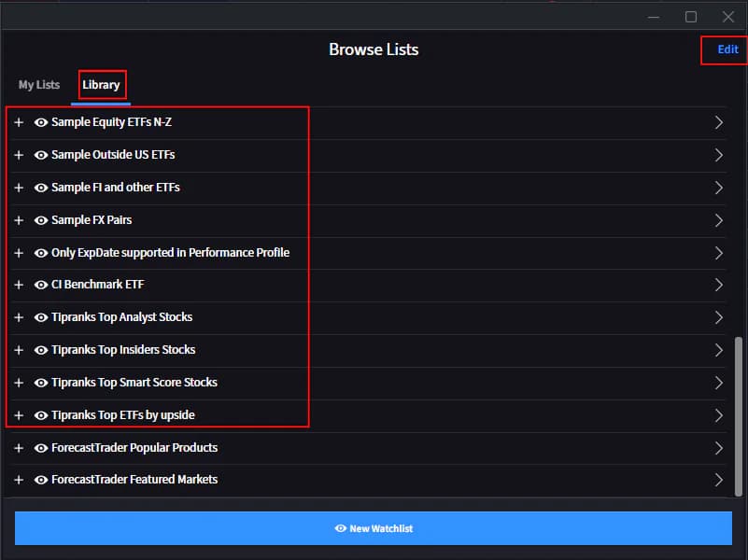
Task: Close the Browse Lists window
Action: click(x=728, y=17)
